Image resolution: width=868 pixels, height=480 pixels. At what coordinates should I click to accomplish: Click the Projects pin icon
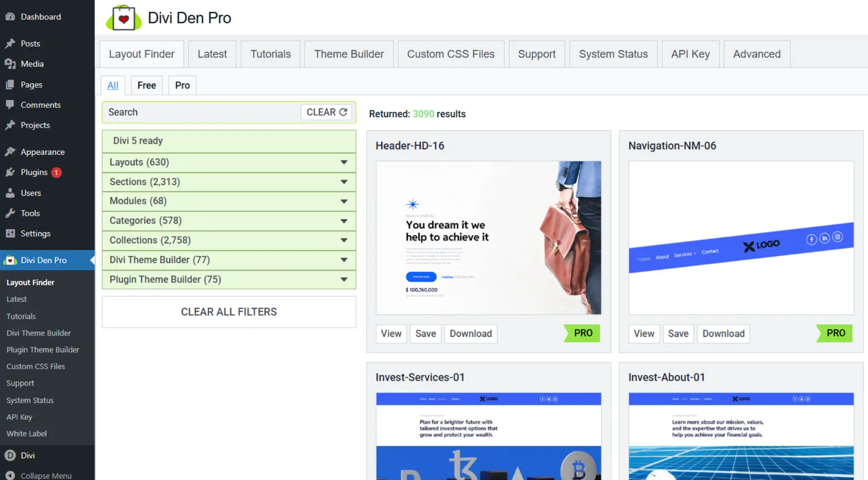pyautogui.click(x=10, y=125)
